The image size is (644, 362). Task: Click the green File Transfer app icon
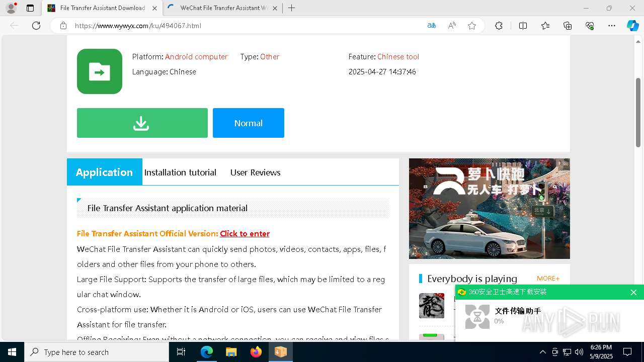coord(100,71)
